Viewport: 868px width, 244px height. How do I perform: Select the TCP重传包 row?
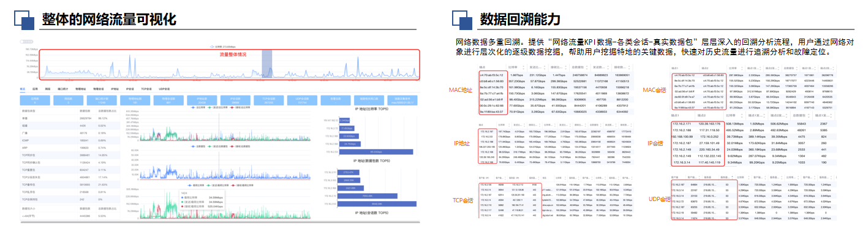pyautogui.click(x=70, y=185)
